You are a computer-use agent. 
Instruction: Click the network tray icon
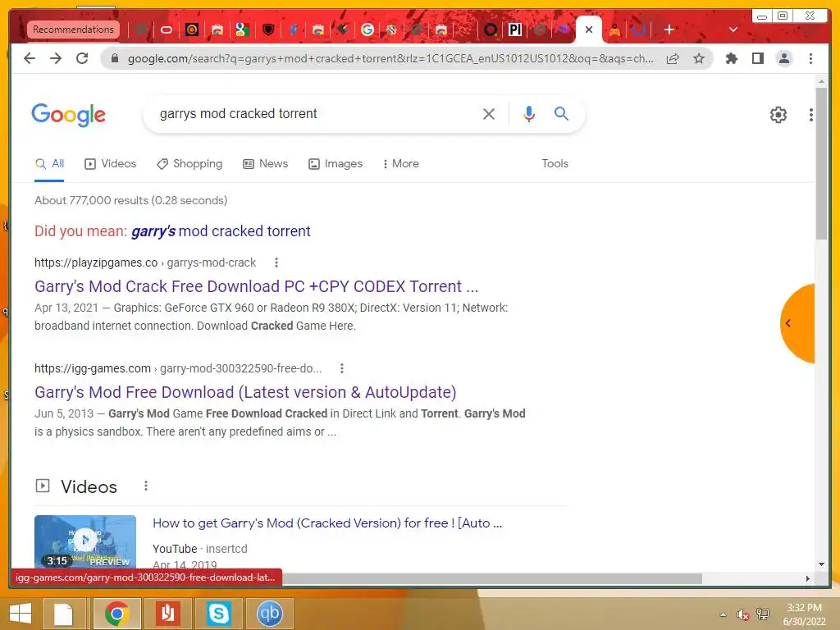coord(762,614)
